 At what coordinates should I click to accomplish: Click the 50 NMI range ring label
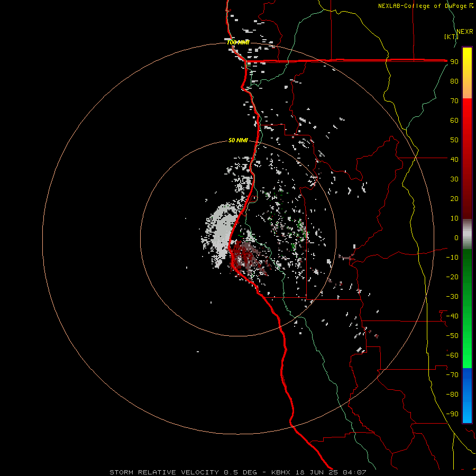238,140
